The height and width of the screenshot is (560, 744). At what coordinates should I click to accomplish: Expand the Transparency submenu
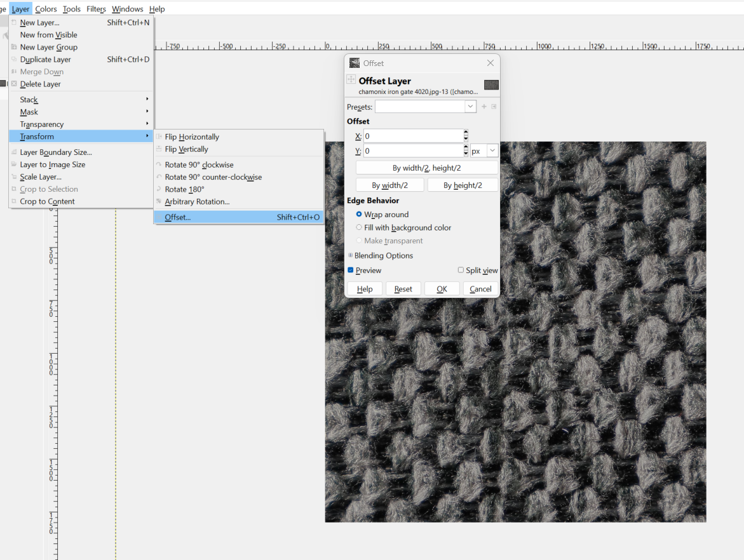81,124
